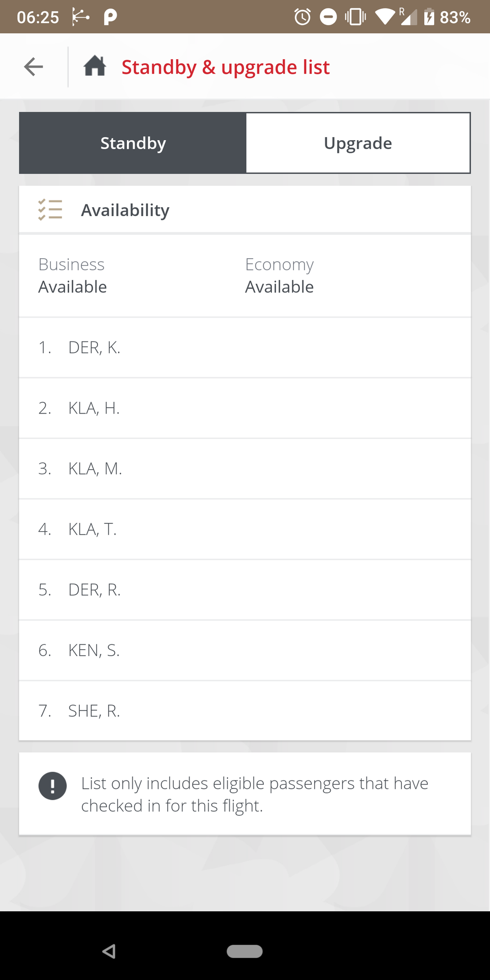
Task: Open the home icon in header
Action: [x=95, y=66]
